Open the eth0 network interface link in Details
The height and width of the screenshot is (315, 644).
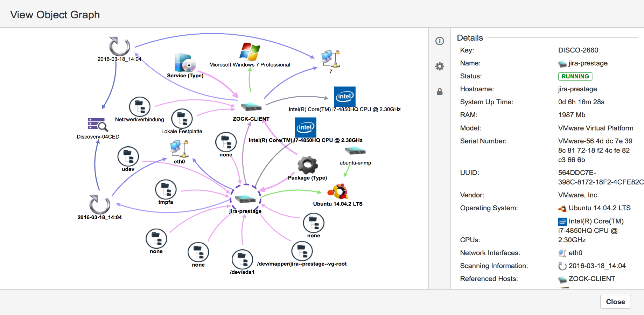575,253
